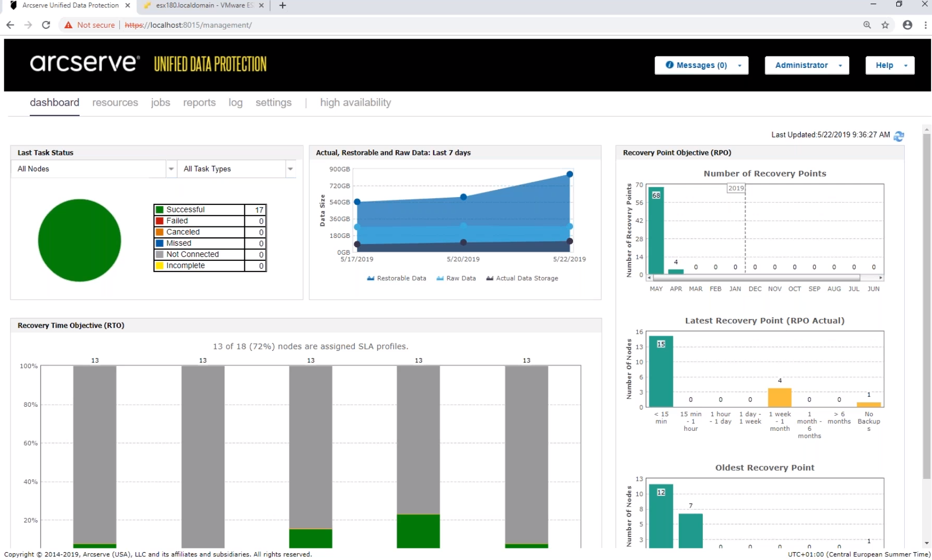Open the Administrator dropdown menu

click(x=806, y=65)
